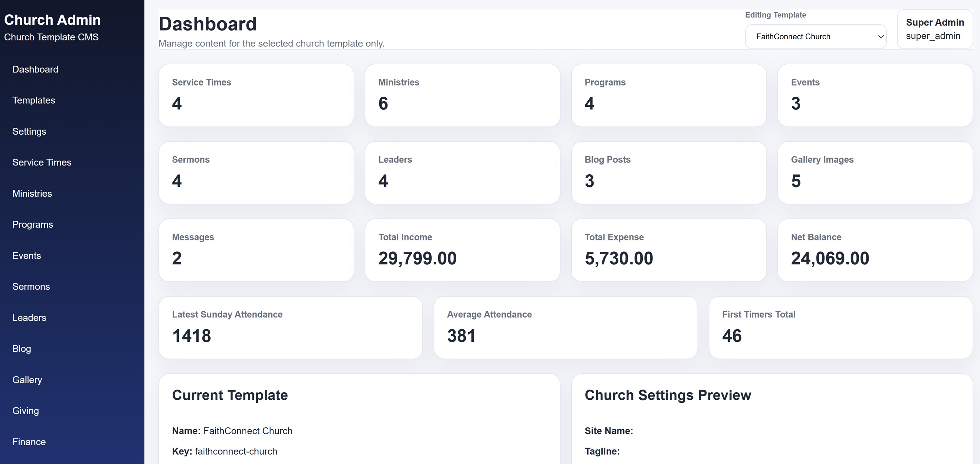Screen dimensions: 980x464
Task: Select the Net Balance stat card
Action: click(875, 250)
